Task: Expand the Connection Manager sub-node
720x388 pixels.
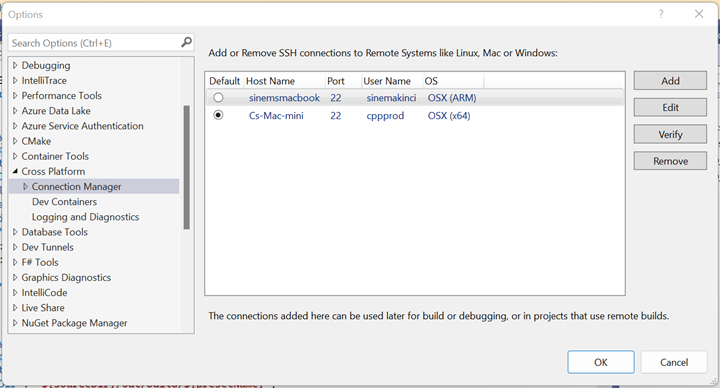Action: tap(25, 186)
